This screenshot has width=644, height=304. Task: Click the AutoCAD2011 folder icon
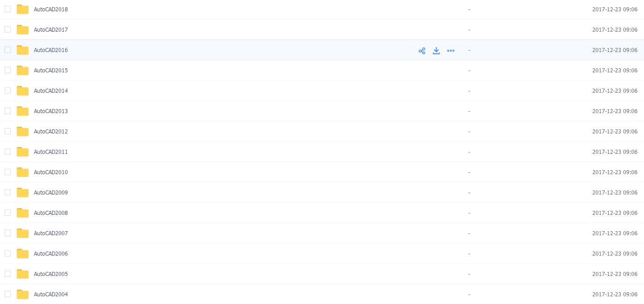coord(23,152)
